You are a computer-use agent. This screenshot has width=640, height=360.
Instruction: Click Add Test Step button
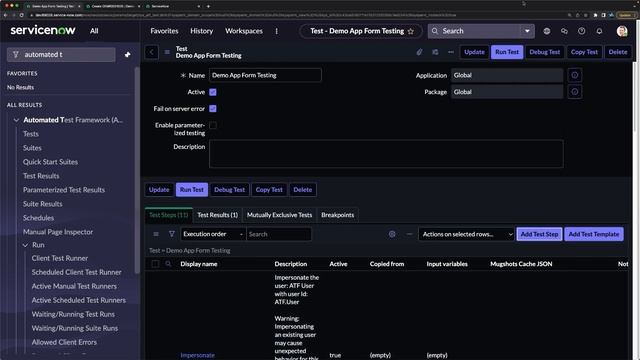point(539,234)
